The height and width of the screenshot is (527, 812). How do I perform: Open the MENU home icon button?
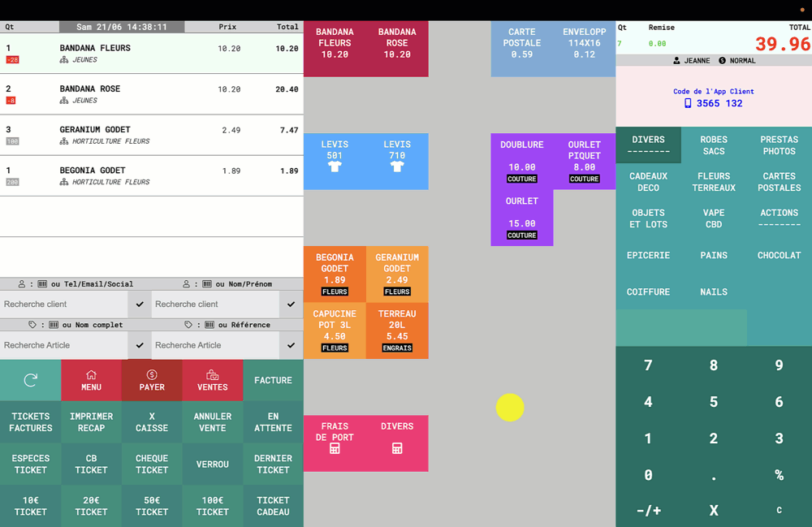tap(91, 381)
